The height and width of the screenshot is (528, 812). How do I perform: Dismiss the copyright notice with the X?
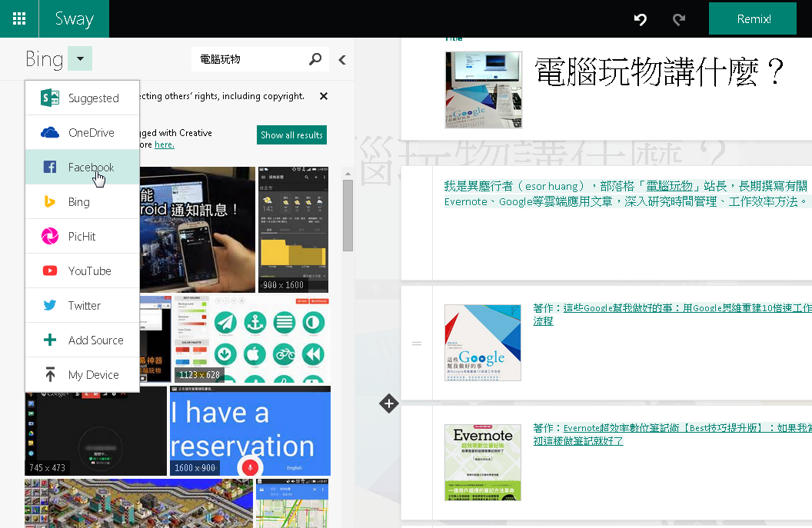pos(323,96)
